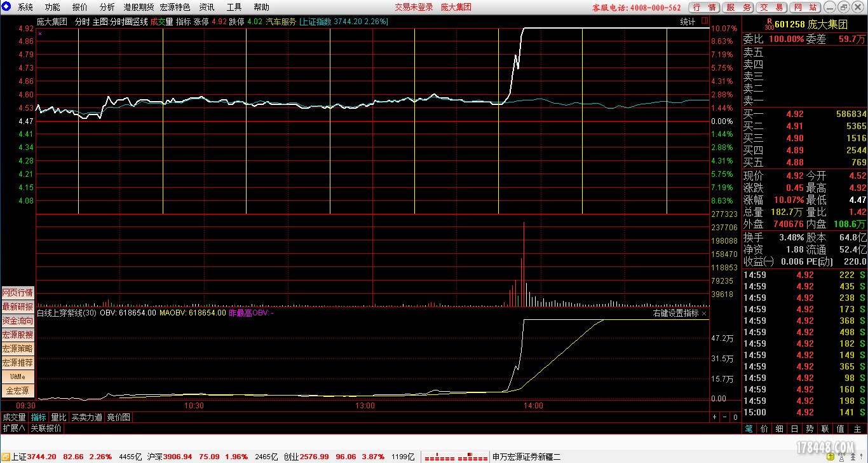Image resolution: width=868 pixels, height=463 pixels.
Task: Zoom in the chart with + button
Action: (x=714, y=417)
